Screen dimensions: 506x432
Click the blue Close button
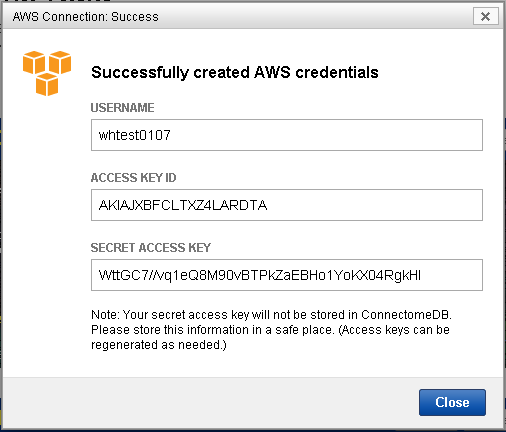[452, 402]
